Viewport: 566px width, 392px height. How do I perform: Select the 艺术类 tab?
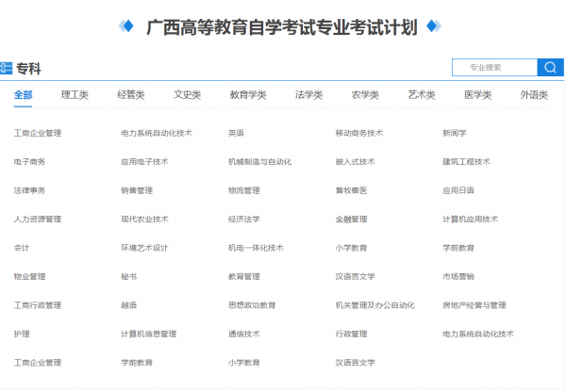(x=422, y=95)
